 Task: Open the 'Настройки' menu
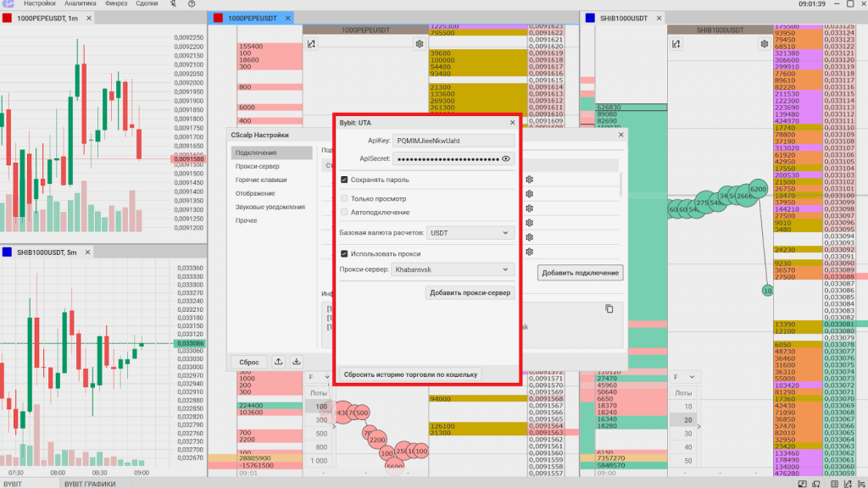pos(39,3)
